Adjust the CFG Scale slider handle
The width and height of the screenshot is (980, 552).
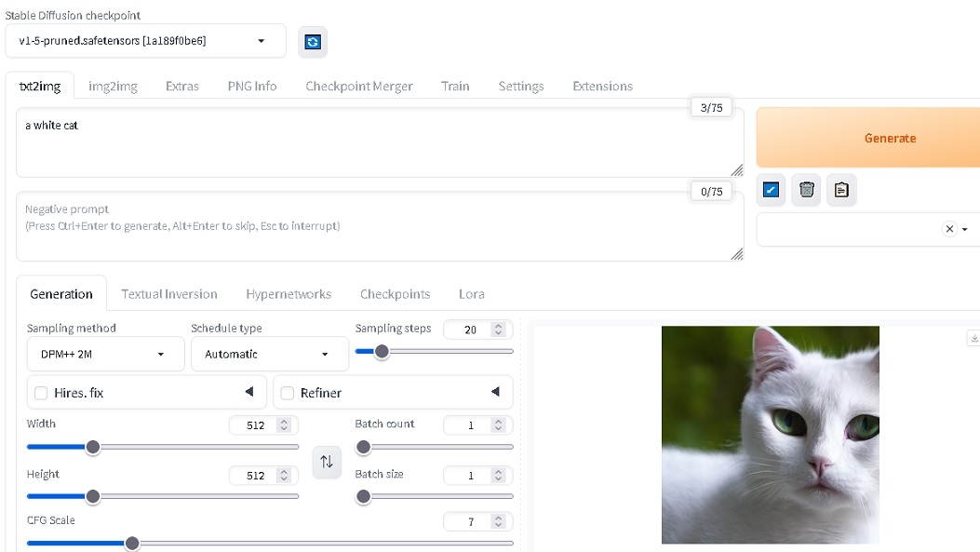pyautogui.click(x=132, y=543)
